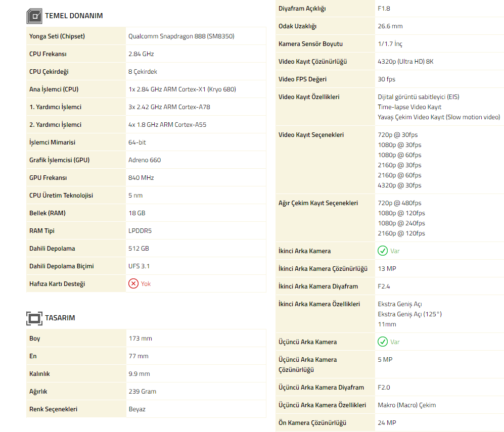Click the Time-lapse Video Kayıt feature text
Screen dimensions: 504x432
click(x=409, y=107)
